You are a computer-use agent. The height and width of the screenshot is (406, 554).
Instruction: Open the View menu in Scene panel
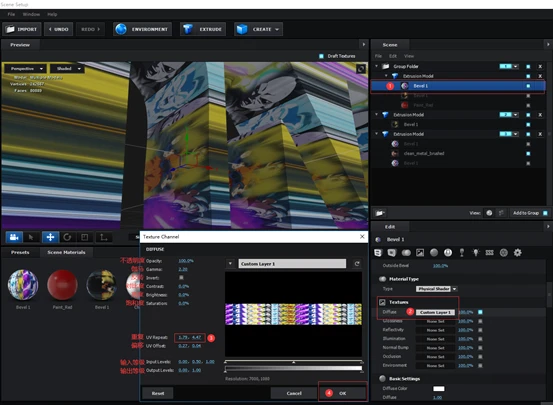(x=409, y=56)
